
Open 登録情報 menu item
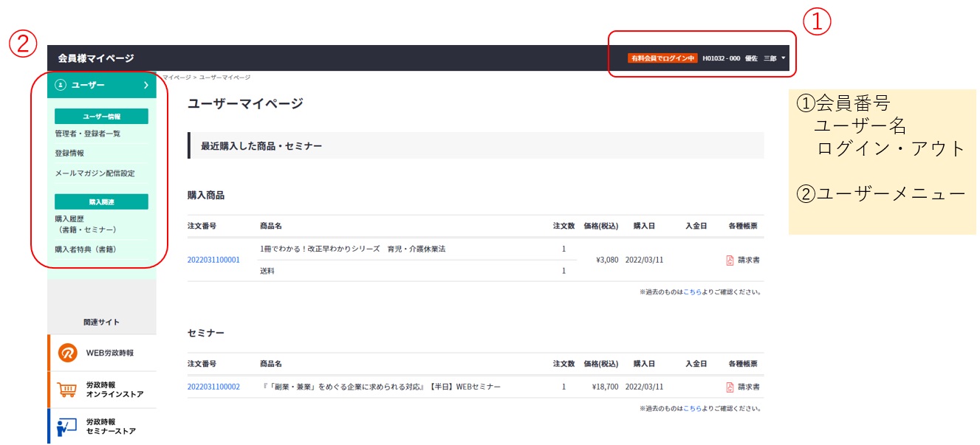click(69, 153)
